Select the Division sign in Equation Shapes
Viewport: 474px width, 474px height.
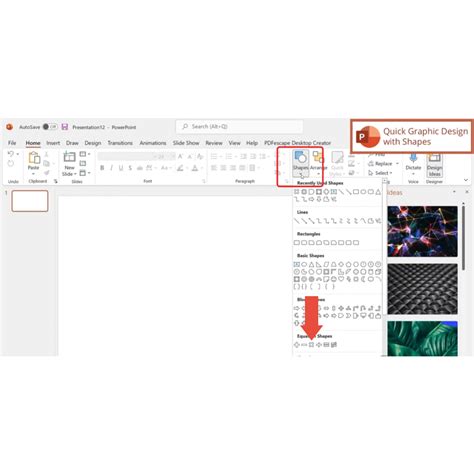[319, 345]
